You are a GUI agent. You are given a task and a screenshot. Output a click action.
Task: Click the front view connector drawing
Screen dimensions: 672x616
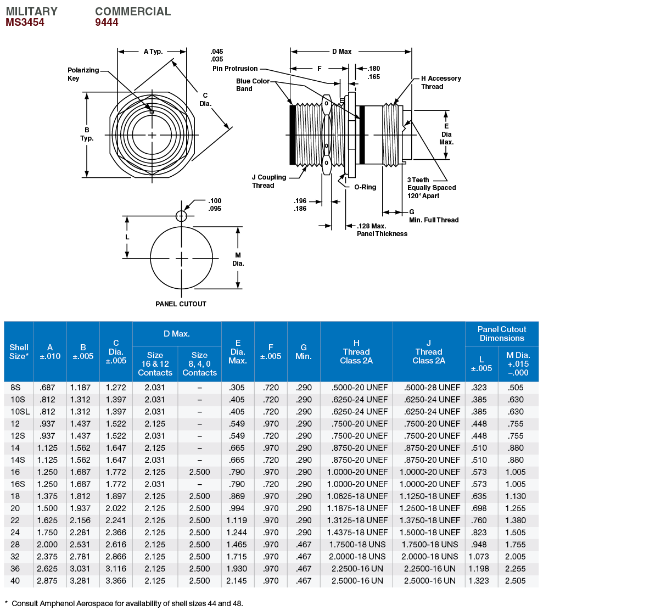(152, 135)
